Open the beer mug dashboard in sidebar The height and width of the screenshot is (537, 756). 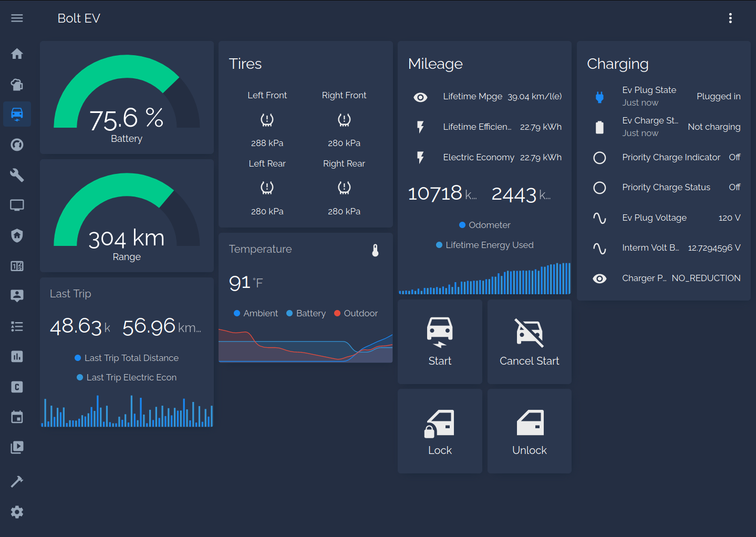tap(17, 84)
